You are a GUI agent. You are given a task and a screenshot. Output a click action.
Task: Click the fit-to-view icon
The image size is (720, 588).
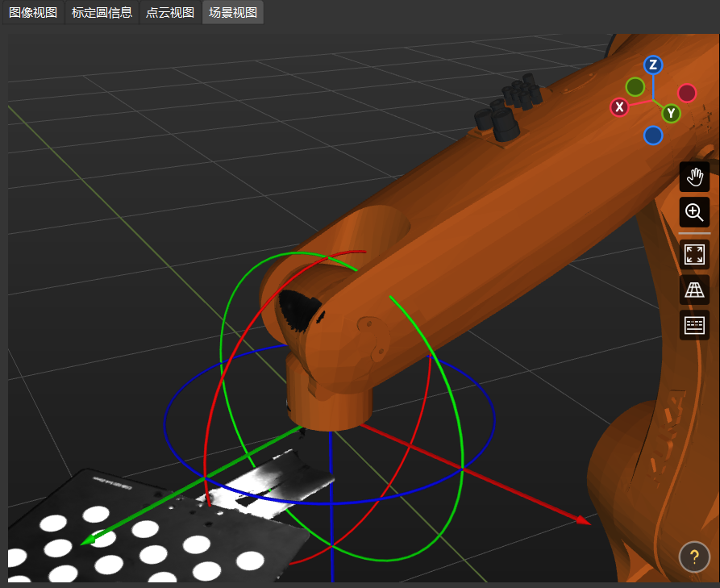click(694, 254)
